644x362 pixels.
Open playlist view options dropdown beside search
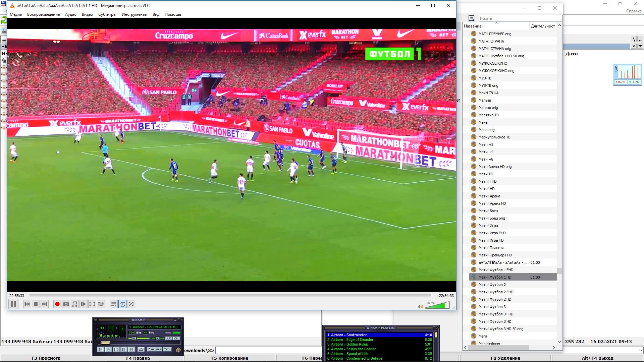click(x=472, y=18)
